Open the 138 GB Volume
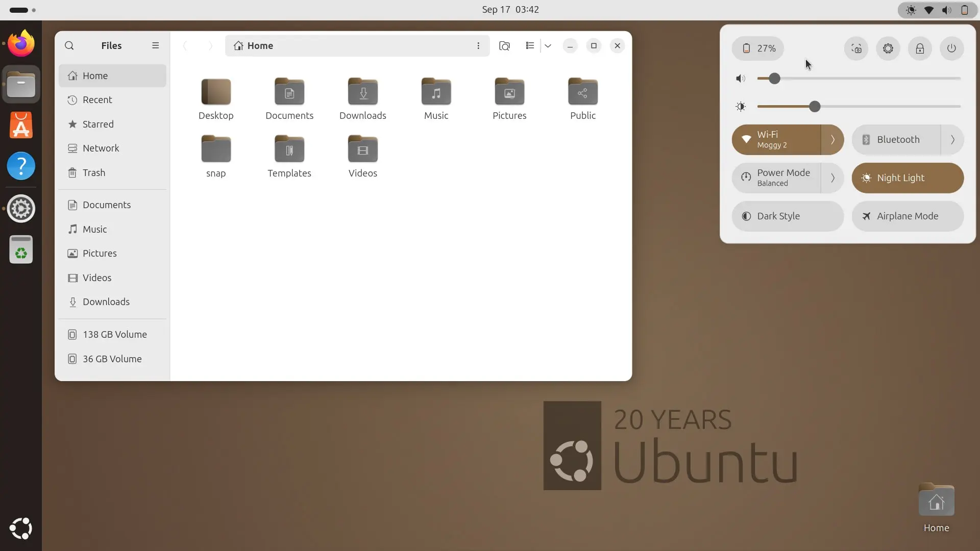The width and height of the screenshot is (980, 551). point(112,335)
